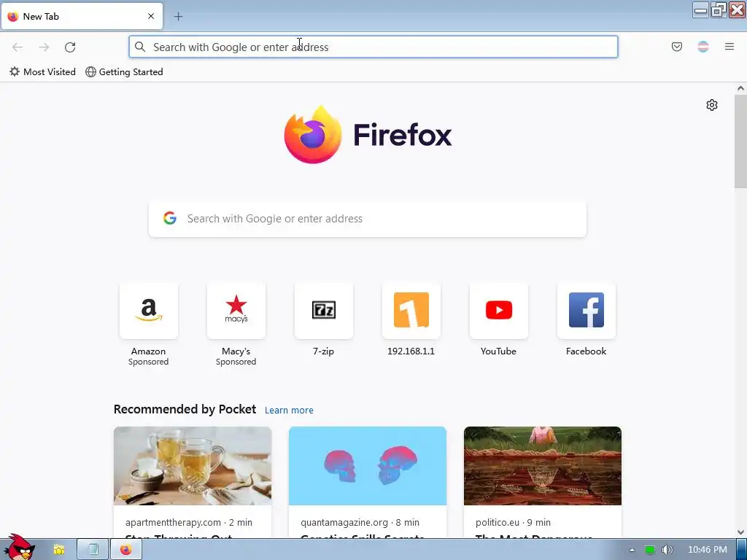Open quantamagazine.org skulls article thumbnail
The height and width of the screenshot is (560, 747).
coord(368,466)
